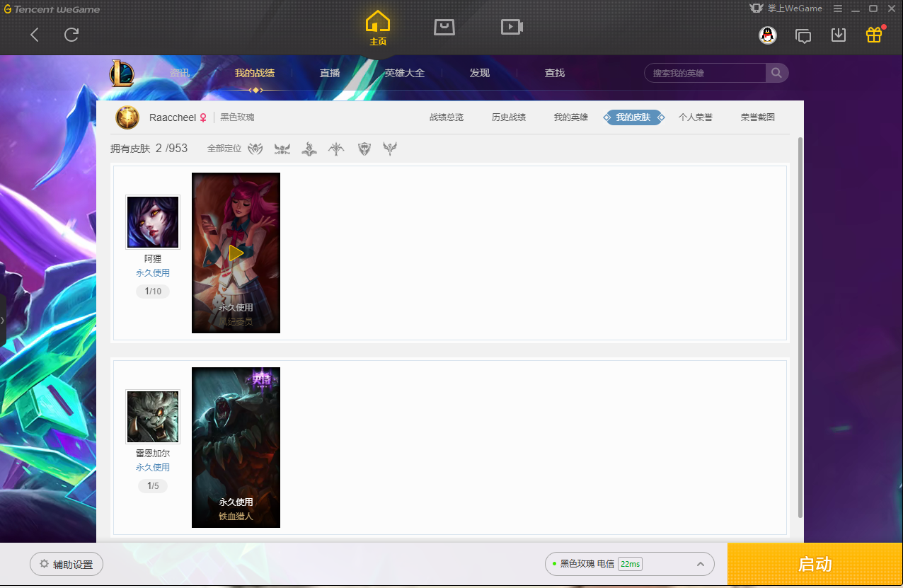The width and height of the screenshot is (903, 588).
Task: Open the live video icon
Action: pyautogui.click(x=512, y=28)
